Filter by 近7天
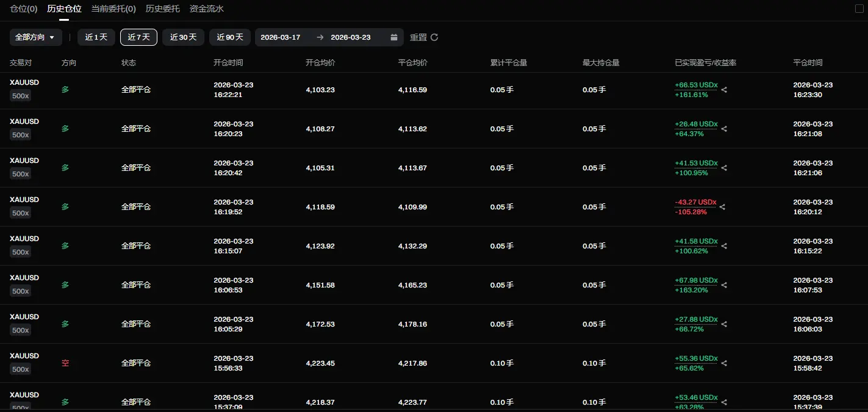This screenshot has height=412, width=868. [139, 37]
